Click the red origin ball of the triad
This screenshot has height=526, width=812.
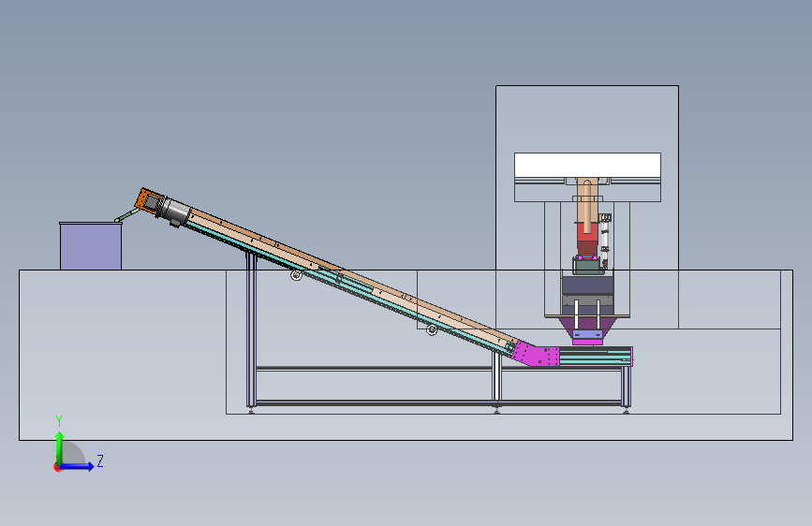coord(57,467)
